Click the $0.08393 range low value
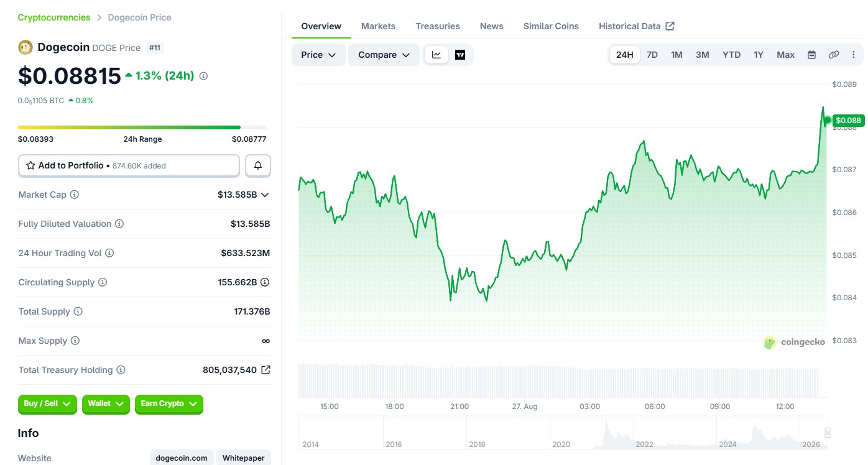 coord(35,139)
